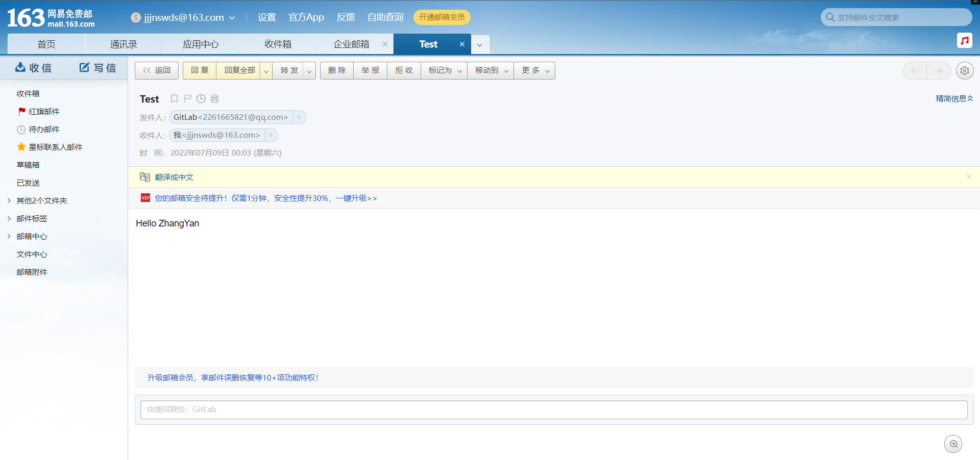Switch to the 通讯录 tab

click(x=124, y=44)
